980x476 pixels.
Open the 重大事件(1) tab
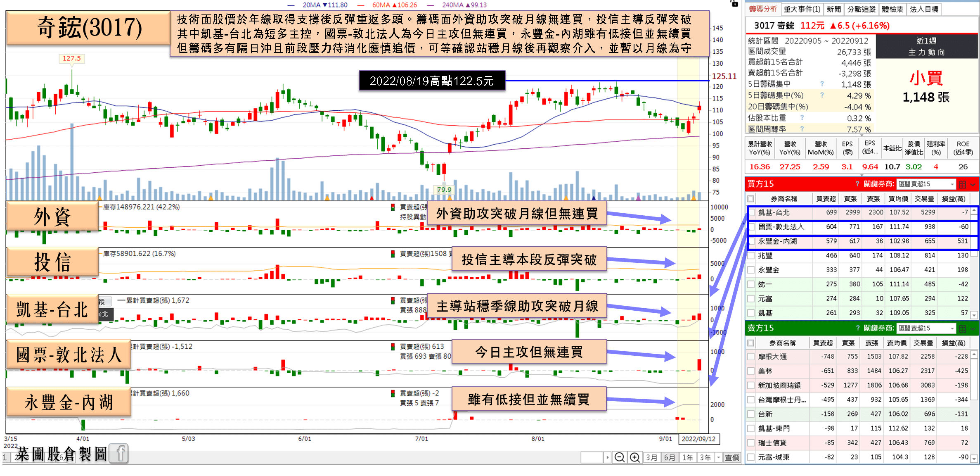click(x=802, y=9)
